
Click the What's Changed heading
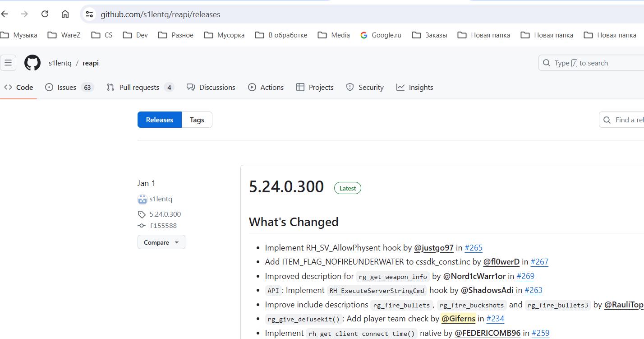coord(294,222)
